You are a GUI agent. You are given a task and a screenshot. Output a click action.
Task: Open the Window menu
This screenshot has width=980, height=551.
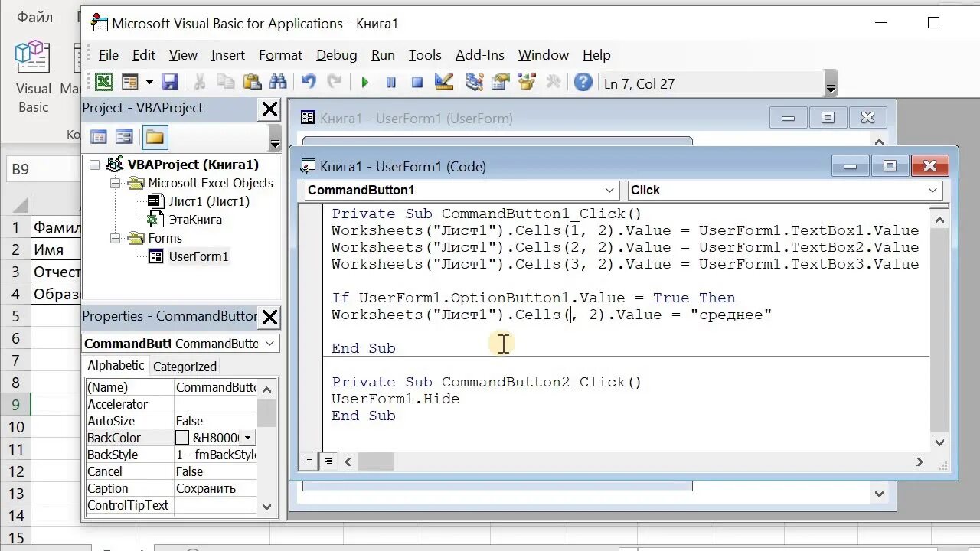point(543,55)
